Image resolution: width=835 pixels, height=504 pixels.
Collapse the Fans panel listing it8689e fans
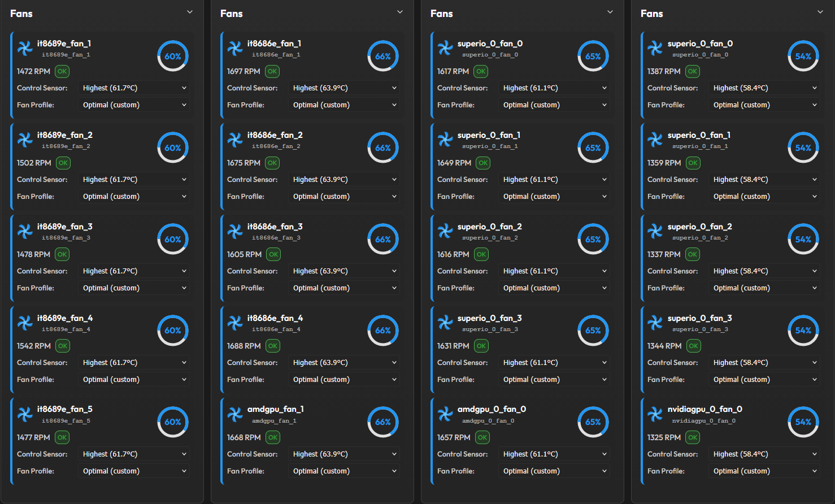point(190,12)
